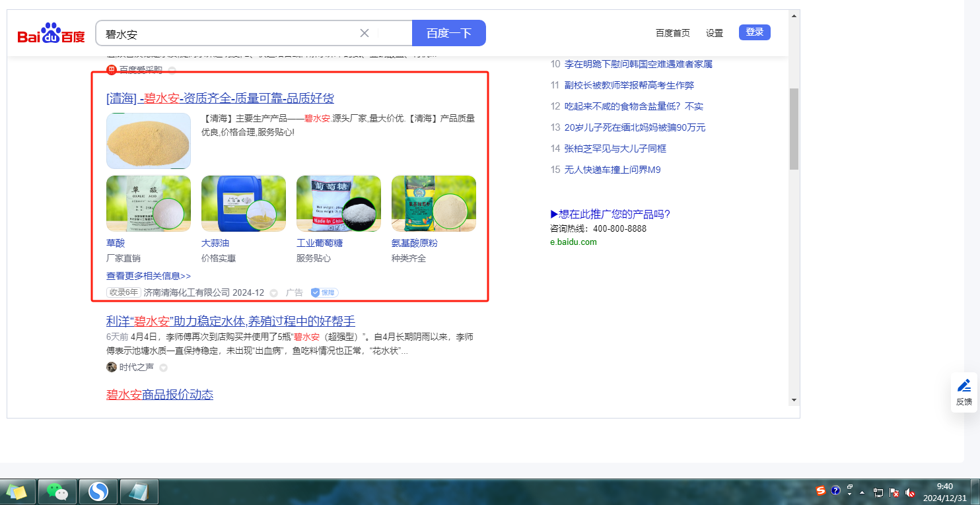980x505 pixels.
Task: Click consultation hotline 400-800-8888 text
Action: click(598, 228)
